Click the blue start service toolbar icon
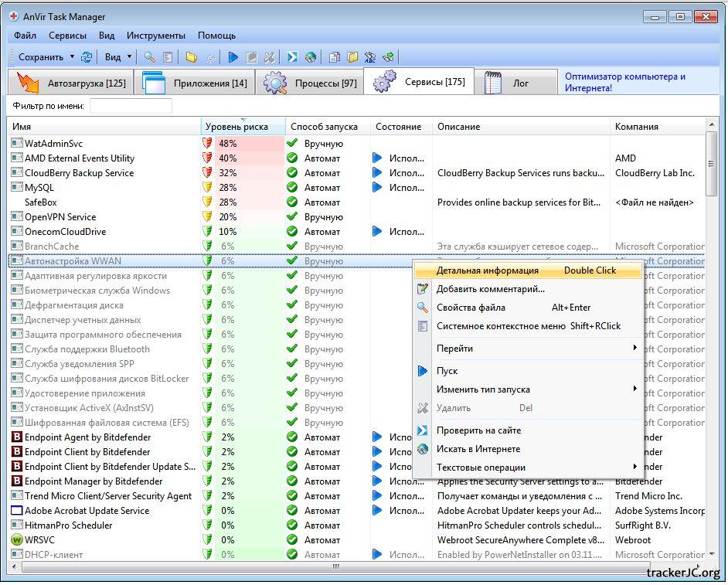The image size is (728, 585). point(233,56)
